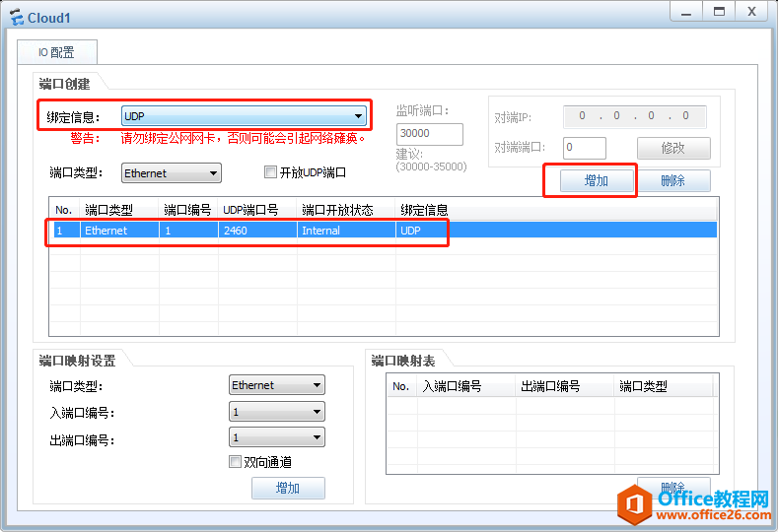
Task: Click 删除 button in 端口创建 section
Action: click(673, 180)
